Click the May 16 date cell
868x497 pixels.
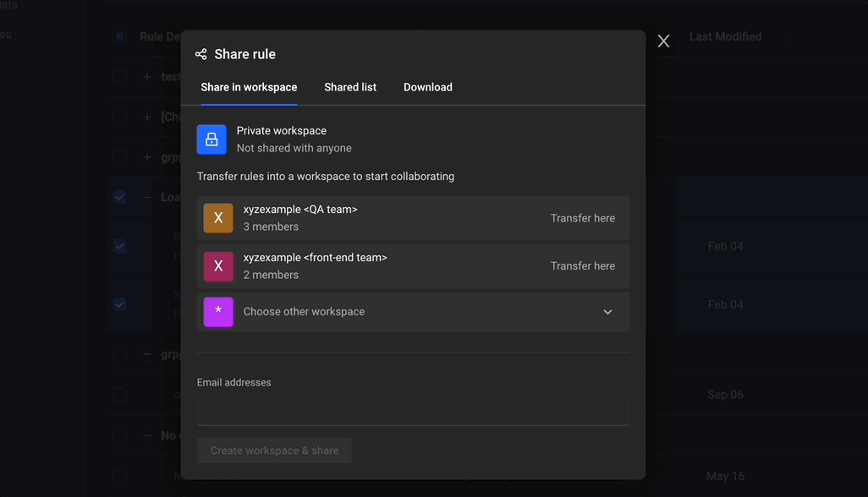[725, 476]
